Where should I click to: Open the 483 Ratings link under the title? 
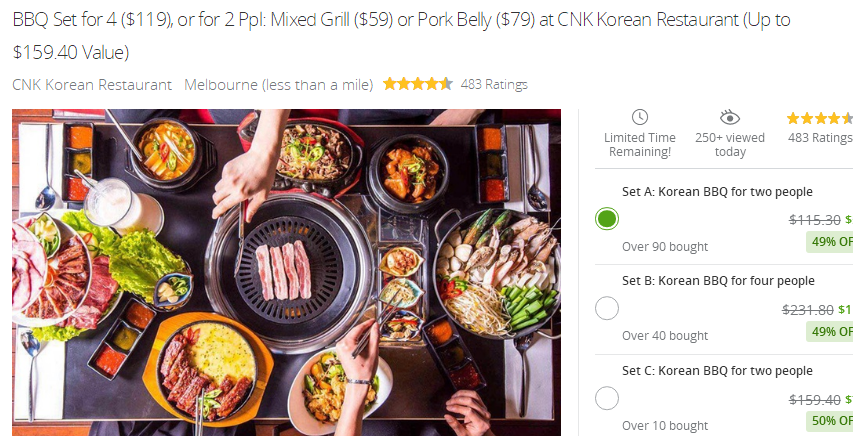(494, 84)
